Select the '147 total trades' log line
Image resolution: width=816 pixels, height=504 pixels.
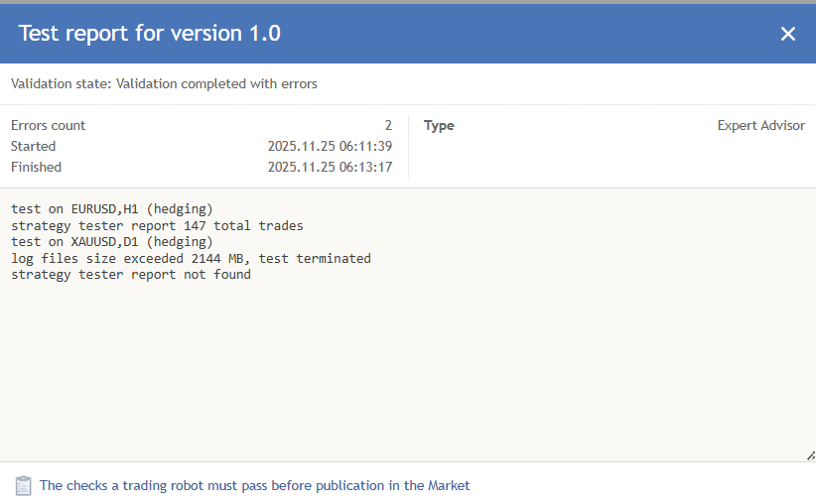tap(157, 225)
